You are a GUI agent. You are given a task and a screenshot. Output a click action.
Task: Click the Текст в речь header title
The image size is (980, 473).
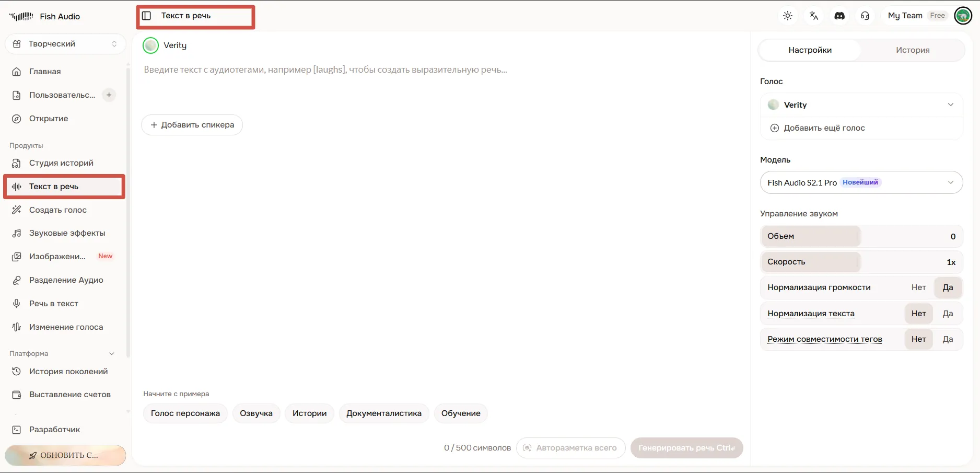pos(186,16)
